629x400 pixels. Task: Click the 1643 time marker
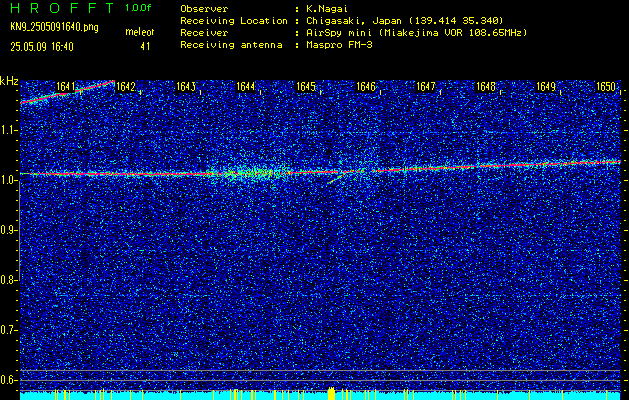click(186, 87)
